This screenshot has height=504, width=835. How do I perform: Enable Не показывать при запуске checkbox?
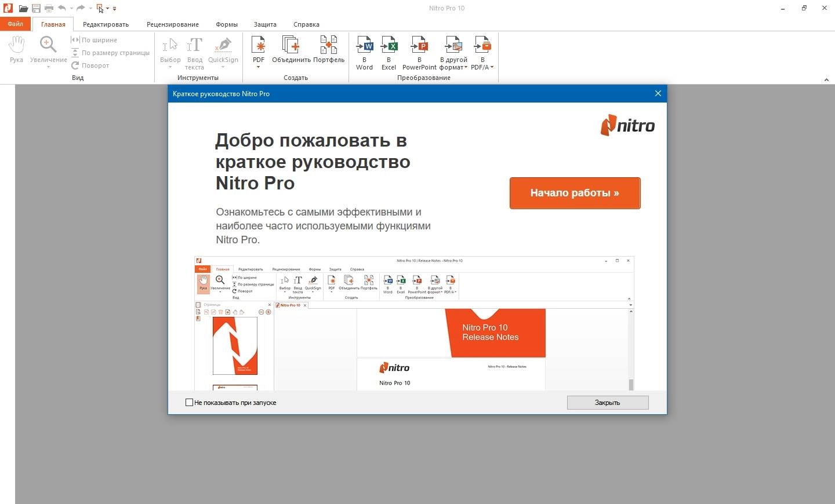tap(189, 403)
